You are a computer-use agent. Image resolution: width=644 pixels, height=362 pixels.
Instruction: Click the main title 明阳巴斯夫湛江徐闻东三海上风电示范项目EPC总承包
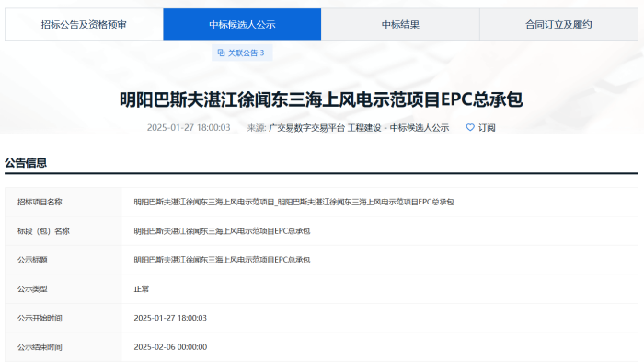pos(321,99)
